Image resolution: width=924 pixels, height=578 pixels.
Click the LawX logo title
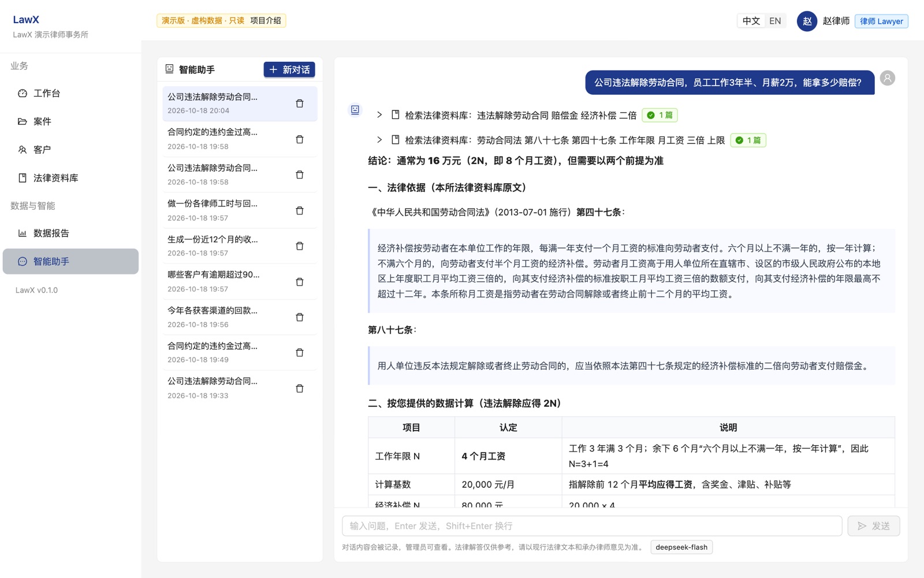coord(26,20)
